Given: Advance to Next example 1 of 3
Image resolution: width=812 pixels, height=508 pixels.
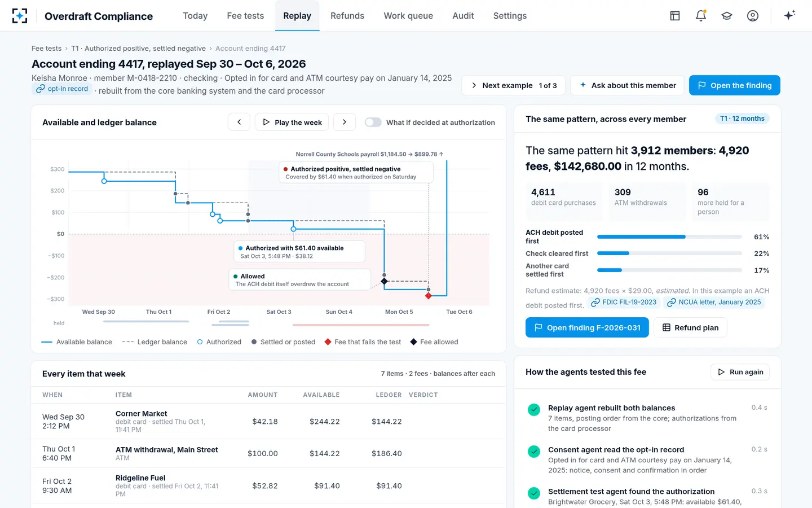Looking at the screenshot, I should tap(514, 85).
